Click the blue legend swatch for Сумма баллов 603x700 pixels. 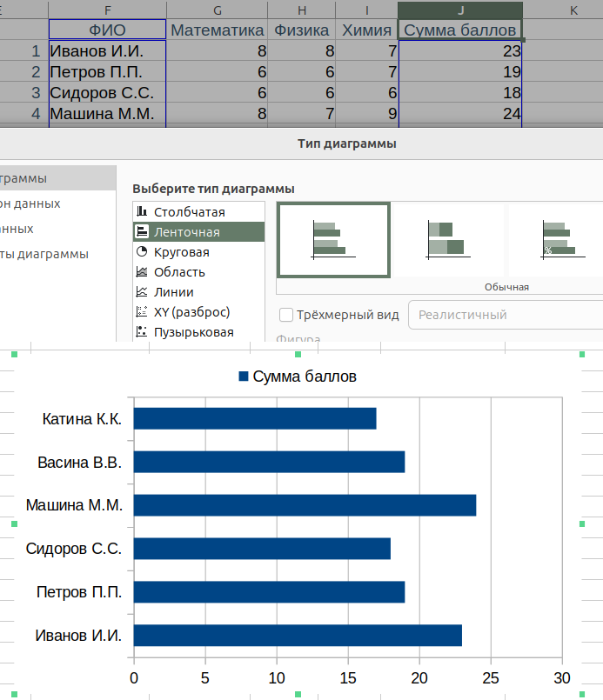(x=244, y=377)
